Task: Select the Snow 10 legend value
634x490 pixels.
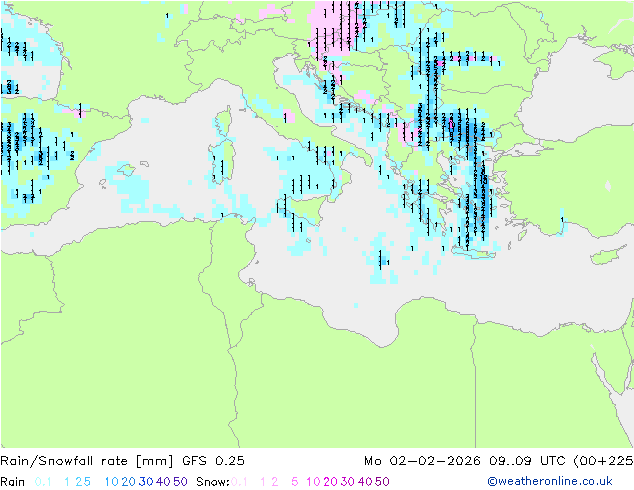Action: pos(313,482)
